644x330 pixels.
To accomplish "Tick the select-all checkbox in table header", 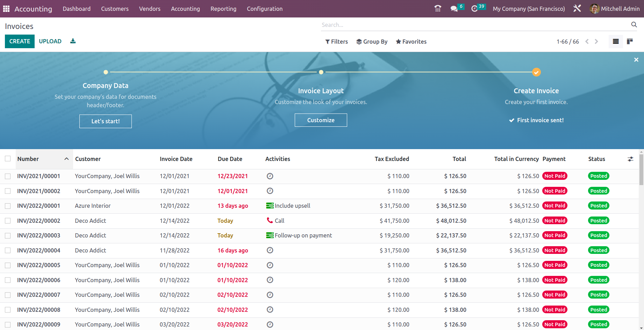I will pos(8,159).
